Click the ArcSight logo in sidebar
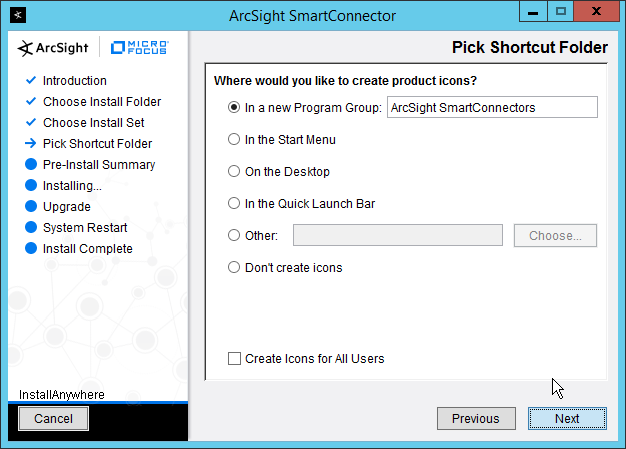Viewport: 626px width, 449px height. click(x=56, y=47)
